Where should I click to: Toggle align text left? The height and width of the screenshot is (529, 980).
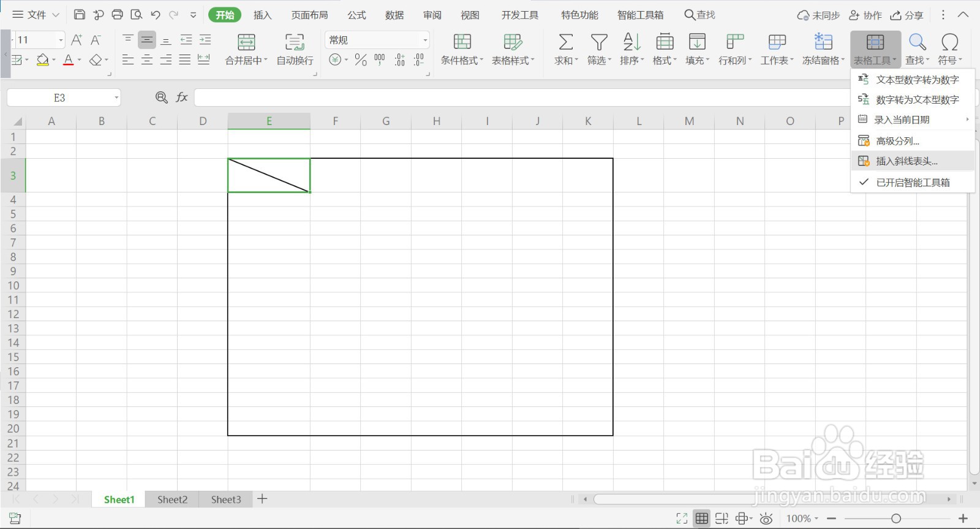[x=128, y=59]
